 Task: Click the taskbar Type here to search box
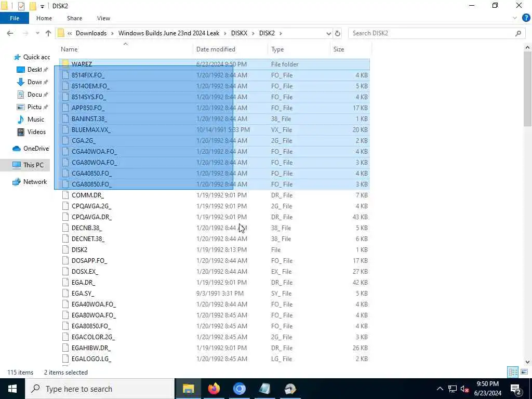point(100,389)
